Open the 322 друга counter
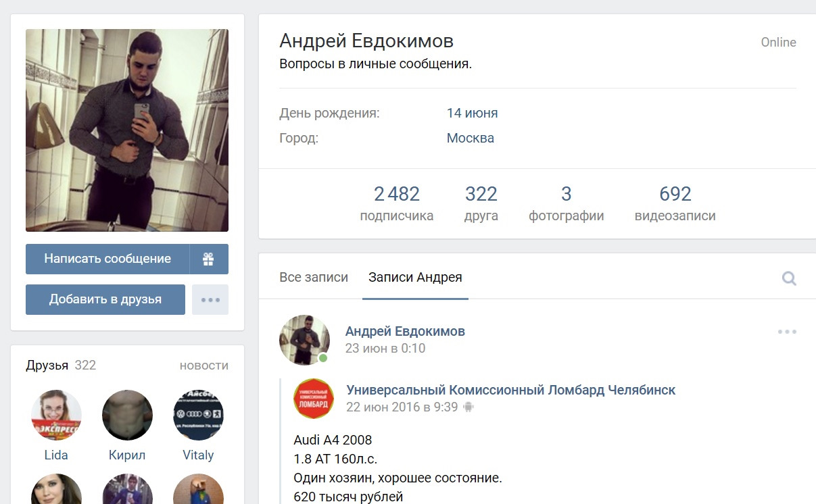This screenshot has width=816, height=504. (481, 204)
